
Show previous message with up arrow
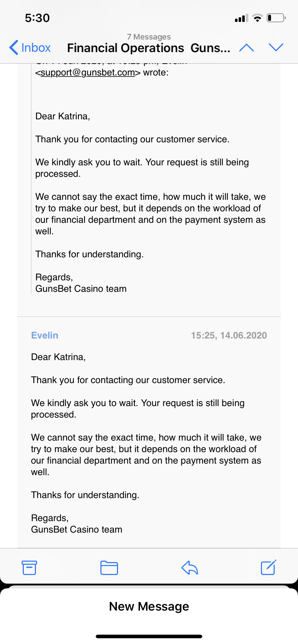[247, 47]
